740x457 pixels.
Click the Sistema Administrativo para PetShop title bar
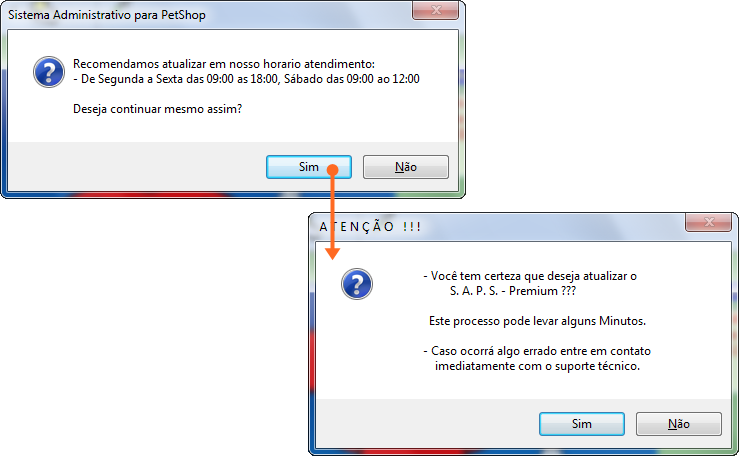point(107,15)
